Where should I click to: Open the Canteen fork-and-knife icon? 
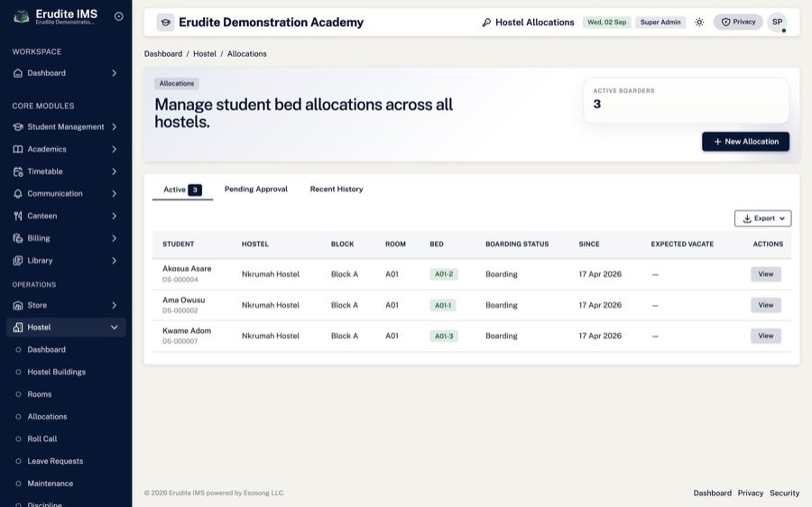[18, 216]
